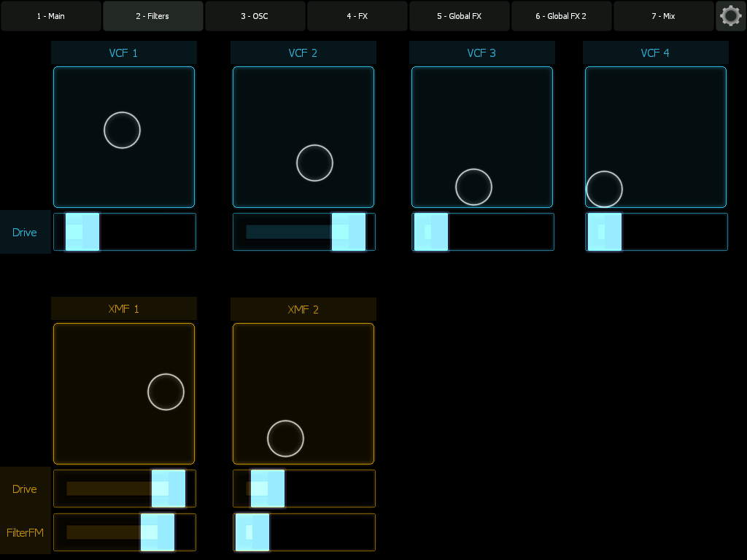Click the XMF 1 XY pad circle handle
Screen dimensions: 747x560
166,392
